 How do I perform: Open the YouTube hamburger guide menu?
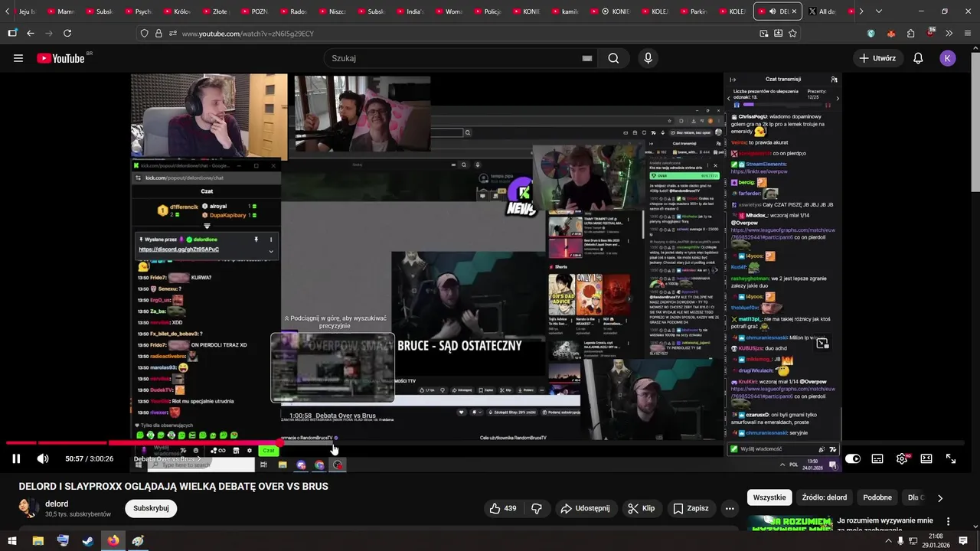tap(18, 58)
